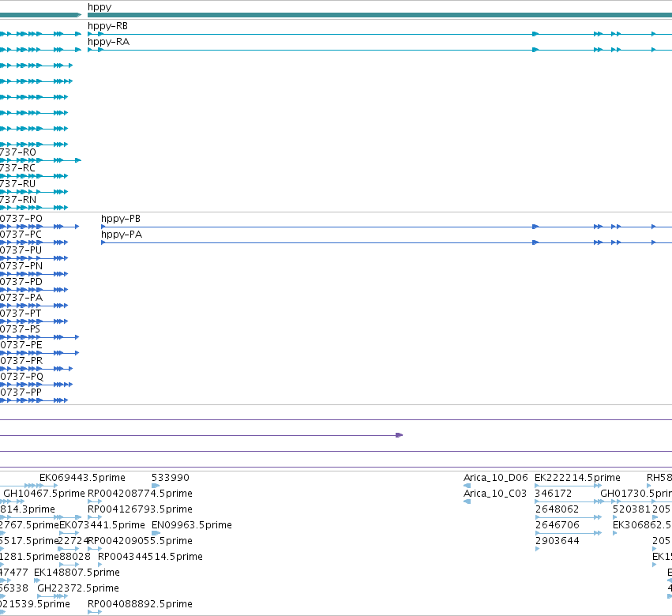The height and width of the screenshot is (616, 672).
Task: Select the 0737-PC protein label
Action: coord(21,235)
